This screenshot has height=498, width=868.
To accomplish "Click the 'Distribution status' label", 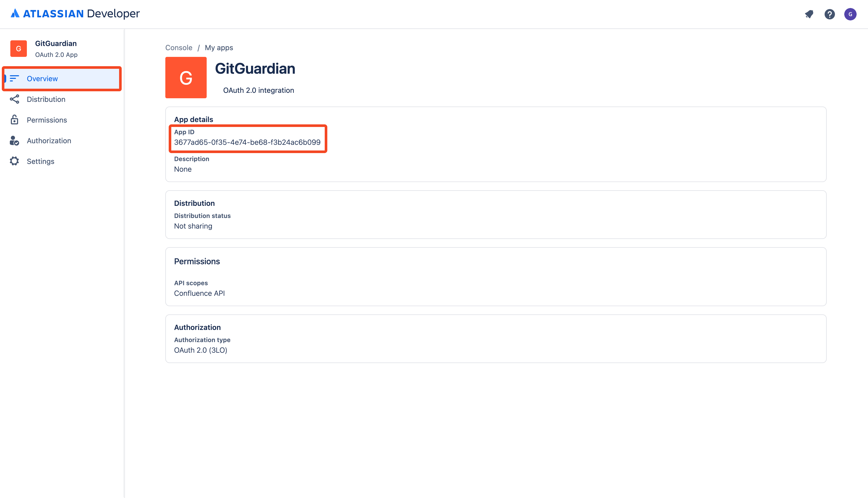I will [202, 216].
